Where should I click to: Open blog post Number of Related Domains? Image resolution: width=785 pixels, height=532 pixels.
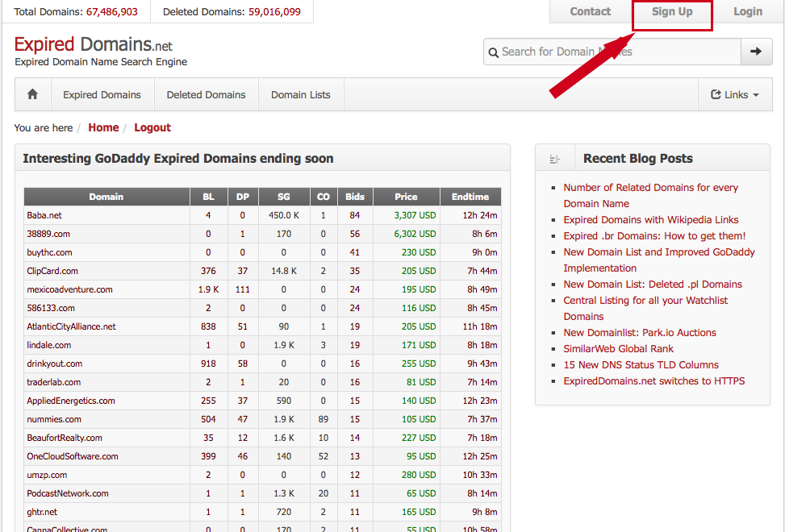[x=651, y=196]
